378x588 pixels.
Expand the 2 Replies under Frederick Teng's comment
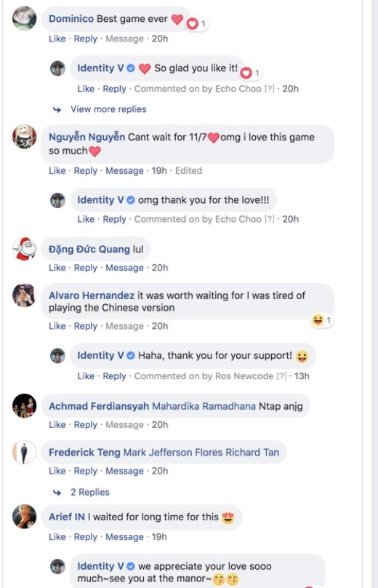pos(90,492)
